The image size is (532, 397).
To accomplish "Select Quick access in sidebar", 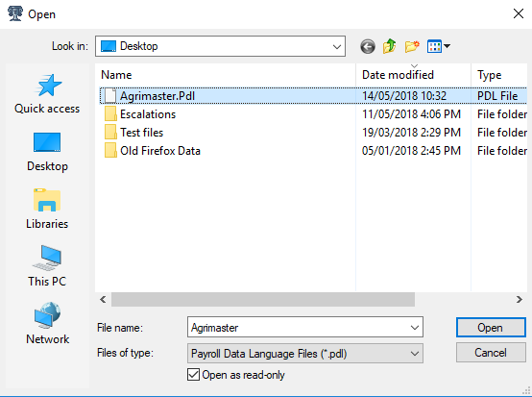I will 47,94.
